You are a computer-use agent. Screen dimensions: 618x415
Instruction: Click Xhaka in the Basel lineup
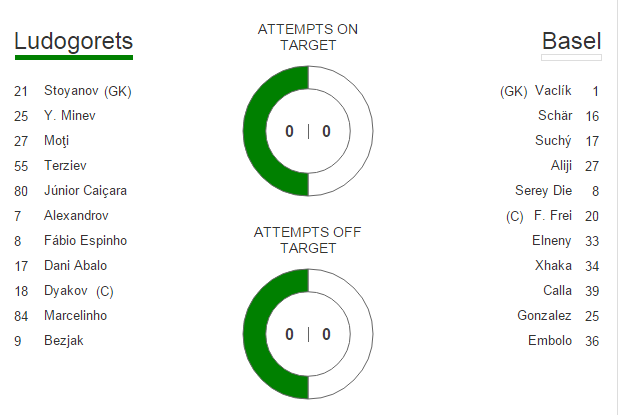coord(553,266)
